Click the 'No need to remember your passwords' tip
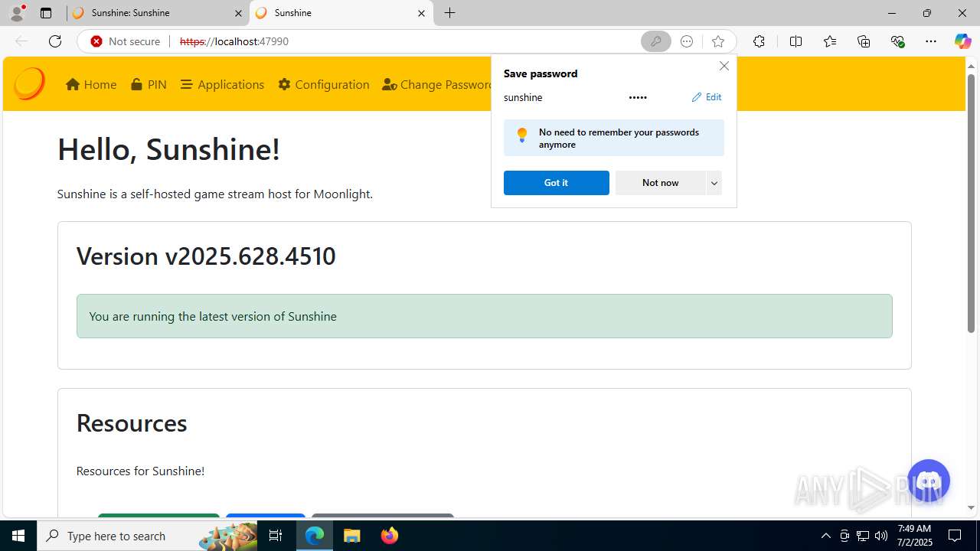980x551 pixels. pyautogui.click(x=614, y=138)
